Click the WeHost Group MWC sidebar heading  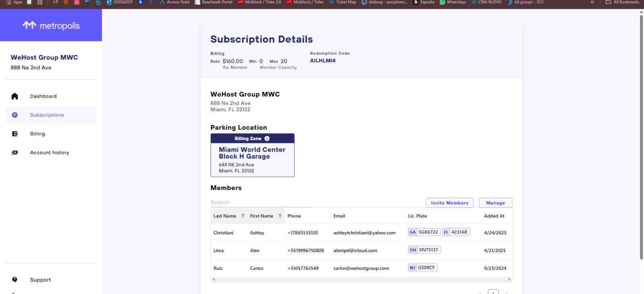(x=44, y=57)
